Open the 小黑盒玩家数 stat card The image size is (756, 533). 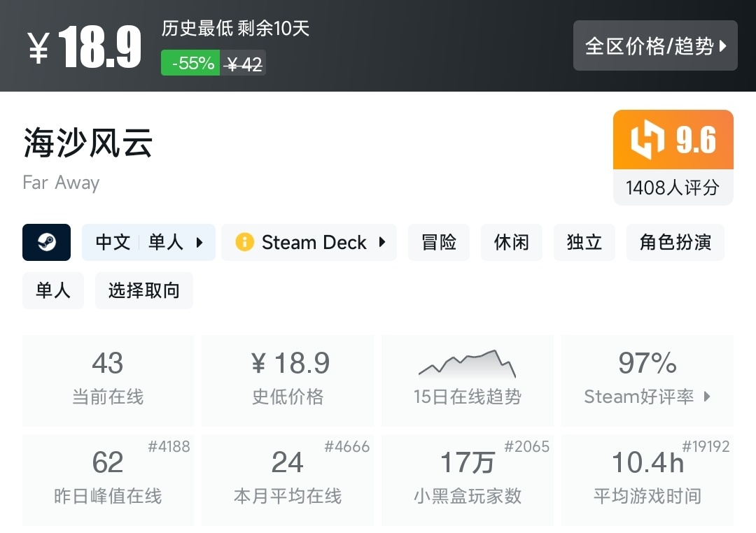point(467,479)
